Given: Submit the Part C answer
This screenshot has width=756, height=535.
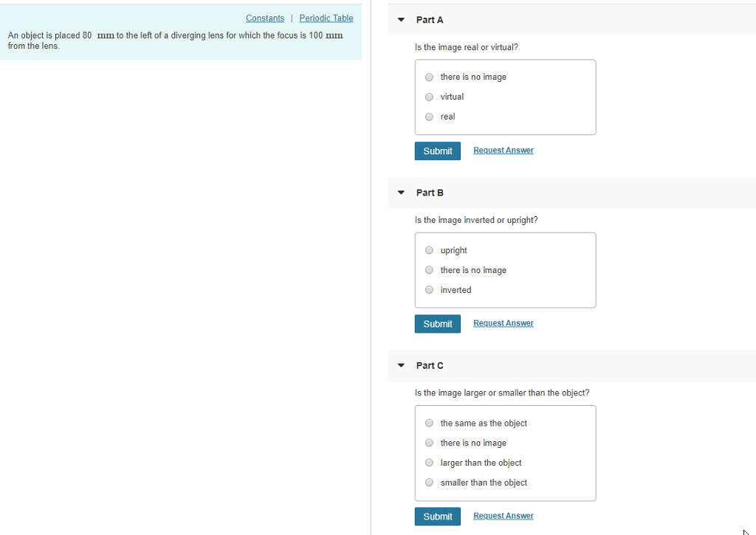Looking at the screenshot, I should [x=437, y=516].
